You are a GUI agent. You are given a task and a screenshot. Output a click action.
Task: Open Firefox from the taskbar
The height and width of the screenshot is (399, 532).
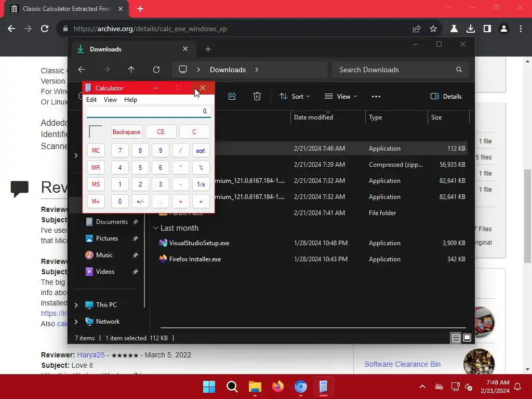click(x=278, y=387)
